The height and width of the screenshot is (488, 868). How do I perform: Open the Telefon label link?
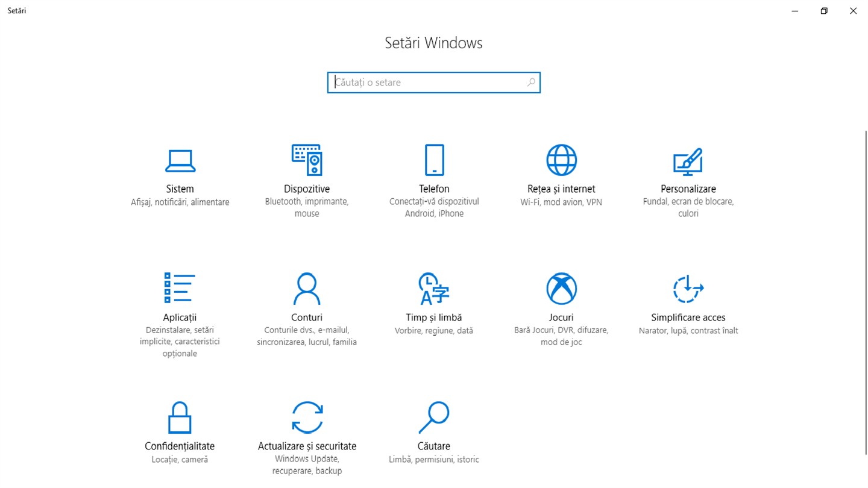(x=434, y=189)
